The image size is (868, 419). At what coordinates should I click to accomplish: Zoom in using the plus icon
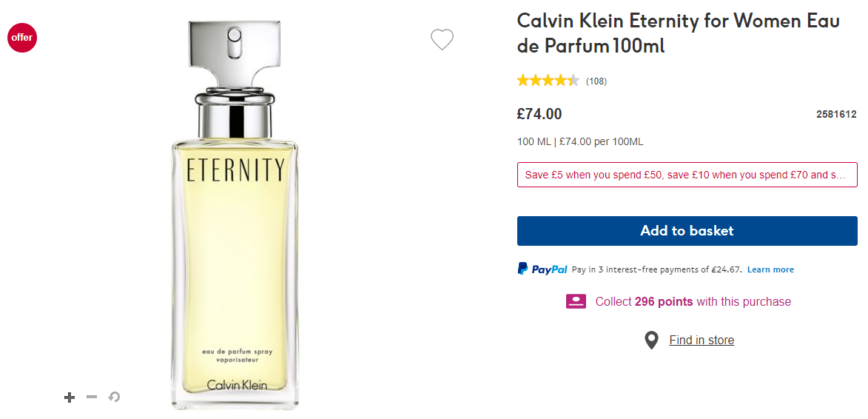(x=70, y=398)
